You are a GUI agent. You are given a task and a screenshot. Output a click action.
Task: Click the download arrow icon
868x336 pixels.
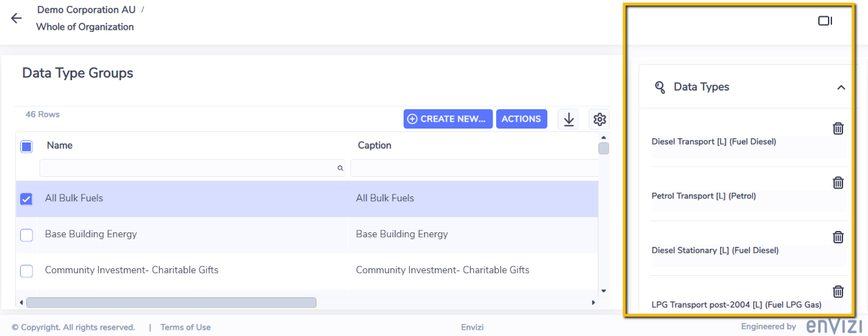(x=569, y=119)
